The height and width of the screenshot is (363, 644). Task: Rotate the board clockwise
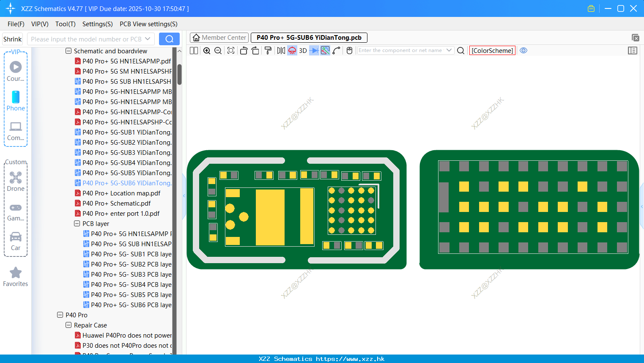tap(255, 51)
